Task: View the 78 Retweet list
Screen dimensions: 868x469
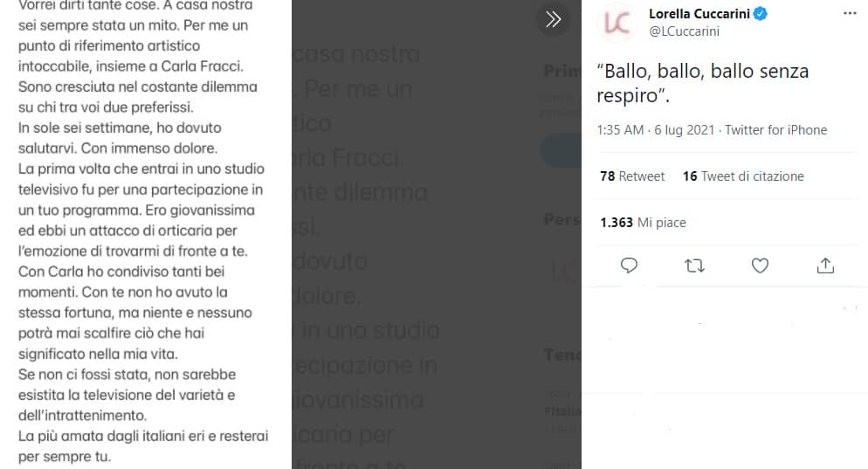Action: coord(632,176)
